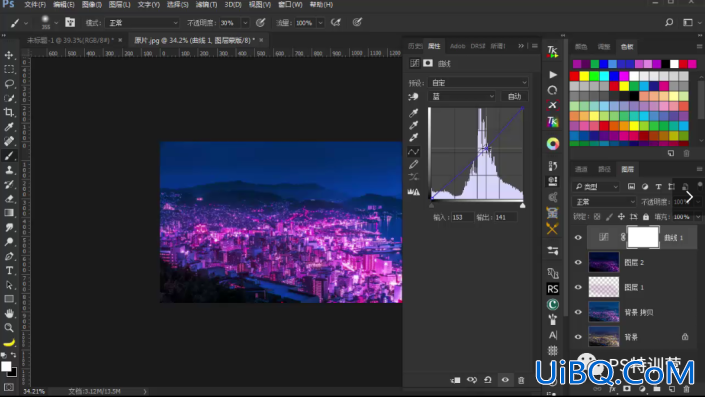Click the RS panel icon
Image resolution: width=705 pixels, height=397 pixels.
point(553,289)
